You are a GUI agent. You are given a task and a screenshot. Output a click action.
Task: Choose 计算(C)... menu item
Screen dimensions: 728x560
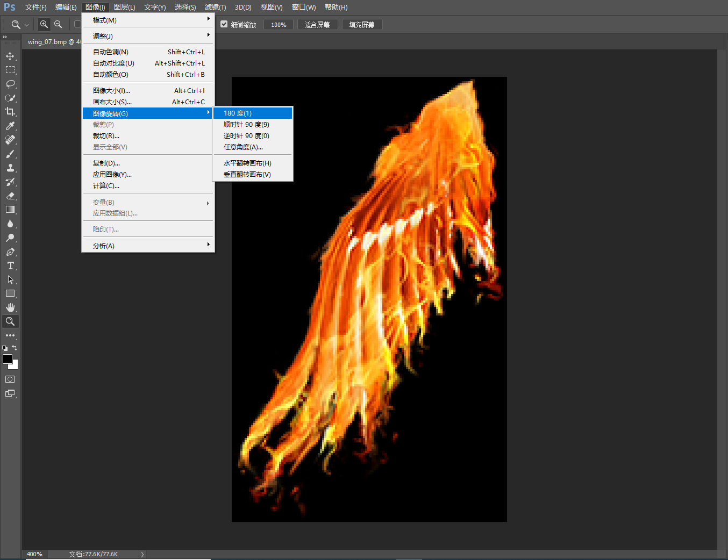pos(148,185)
